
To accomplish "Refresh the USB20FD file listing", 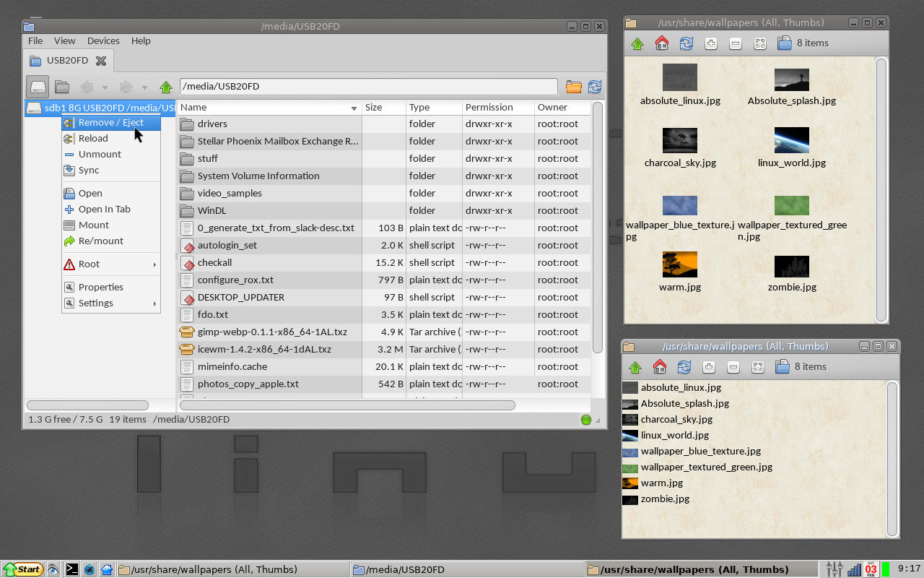I will pyautogui.click(x=594, y=87).
